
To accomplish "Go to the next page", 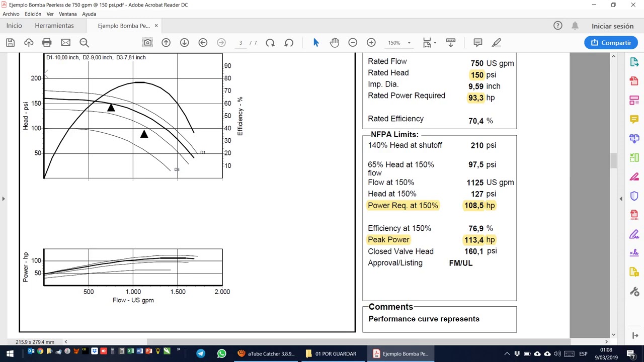I will (x=184, y=43).
